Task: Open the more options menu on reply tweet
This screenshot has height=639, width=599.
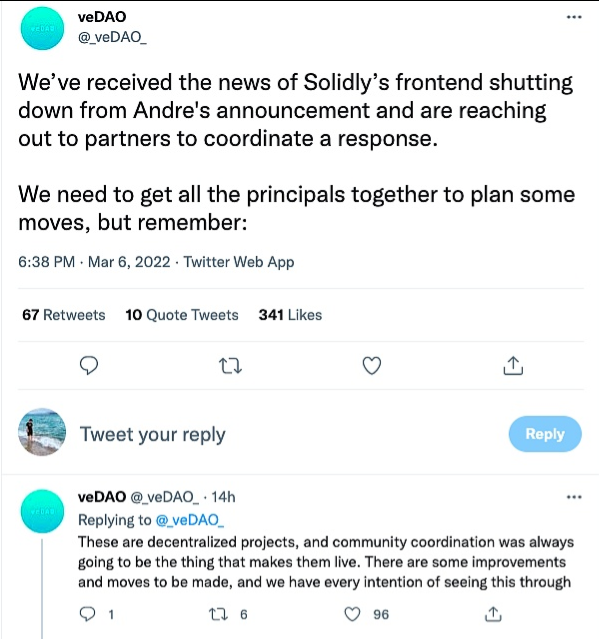Action: 574,497
